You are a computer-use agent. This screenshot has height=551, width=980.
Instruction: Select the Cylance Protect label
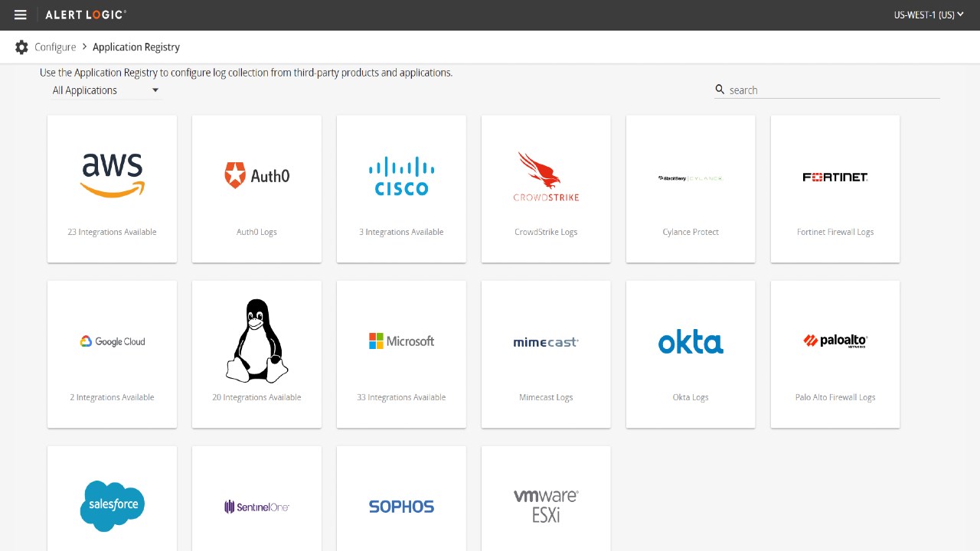pyautogui.click(x=691, y=232)
